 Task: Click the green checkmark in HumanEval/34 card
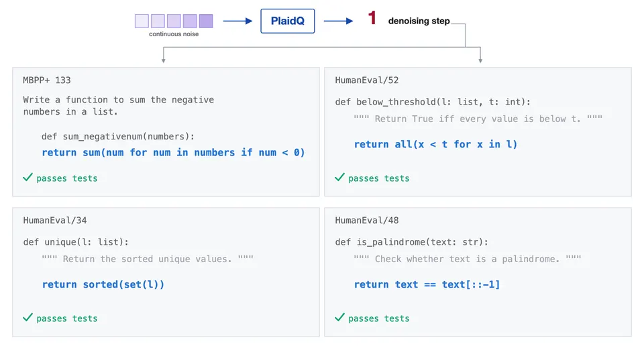[28, 318]
